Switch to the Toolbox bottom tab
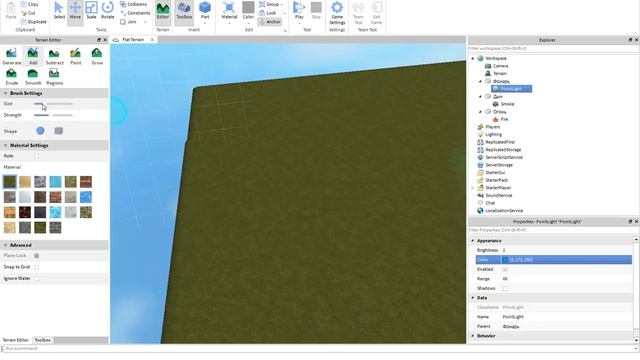The width and height of the screenshot is (640, 360). [x=42, y=340]
